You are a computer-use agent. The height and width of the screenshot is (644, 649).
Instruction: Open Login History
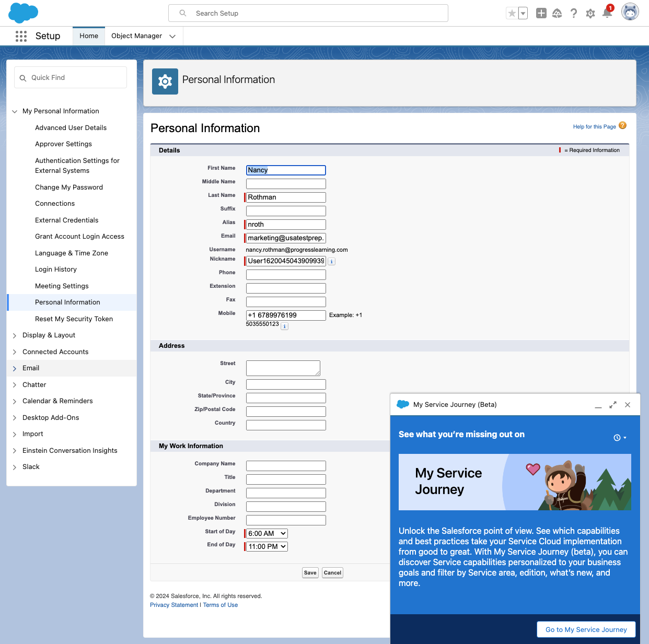56,269
